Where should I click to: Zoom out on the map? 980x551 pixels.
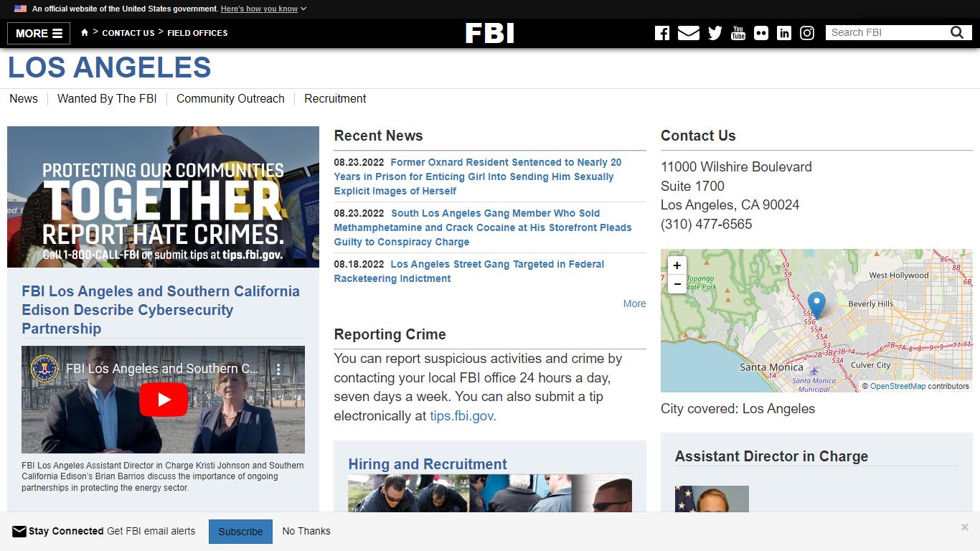[677, 284]
